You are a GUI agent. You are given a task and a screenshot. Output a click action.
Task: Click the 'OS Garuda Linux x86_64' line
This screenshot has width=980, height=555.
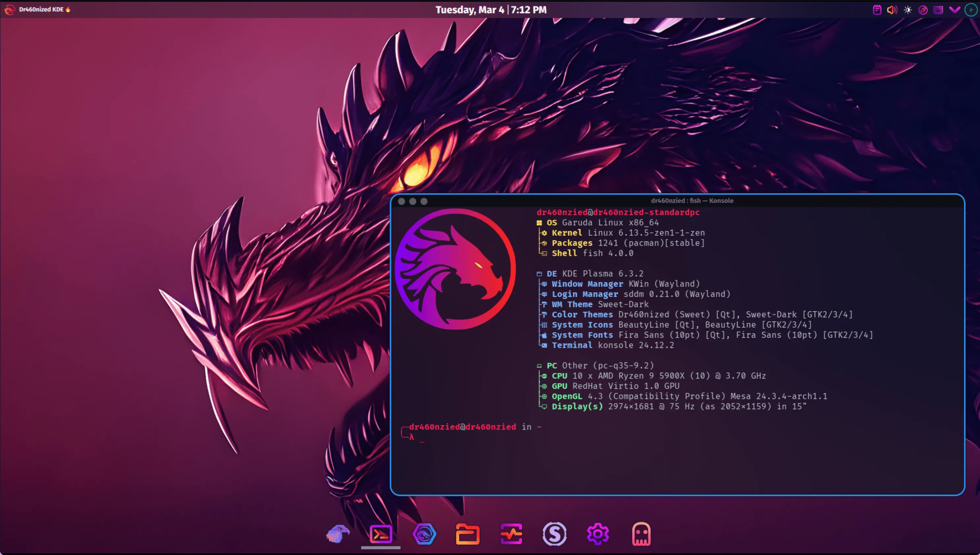[598, 223]
